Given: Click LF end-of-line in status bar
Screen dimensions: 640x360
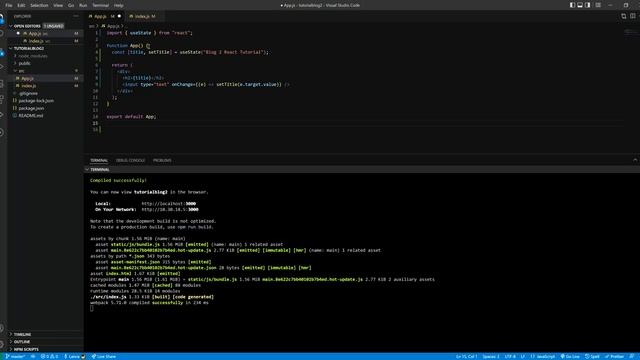Looking at the screenshot, I should tap(523, 356).
